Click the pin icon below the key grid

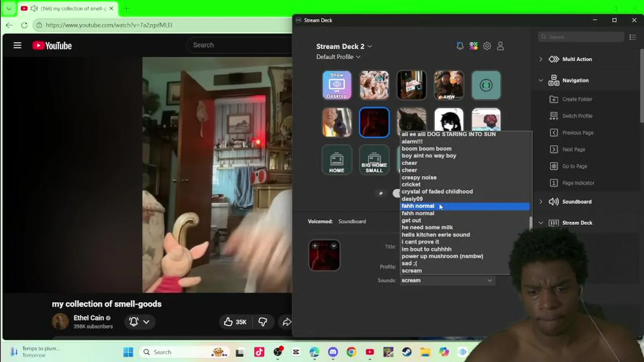(x=380, y=194)
